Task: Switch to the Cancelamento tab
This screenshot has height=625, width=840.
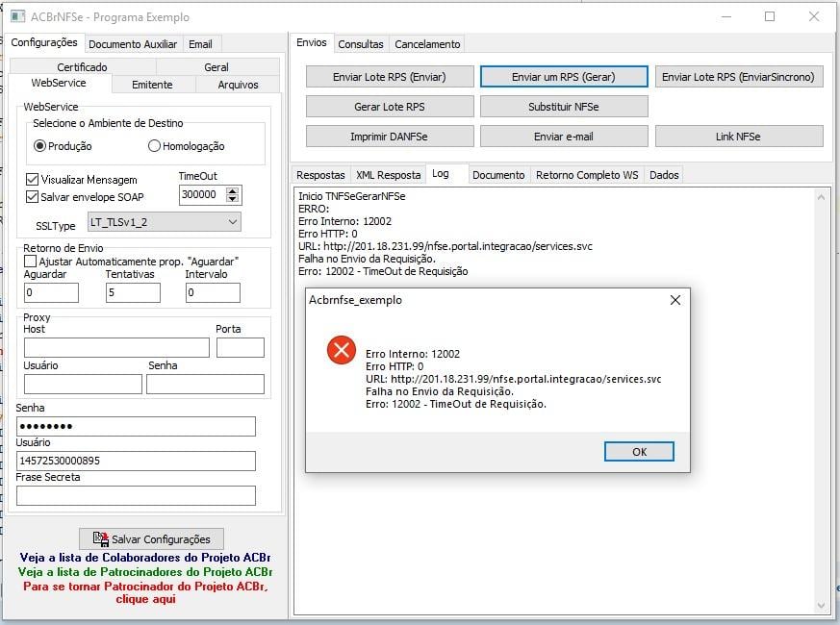Action: [x=427, y=44]
